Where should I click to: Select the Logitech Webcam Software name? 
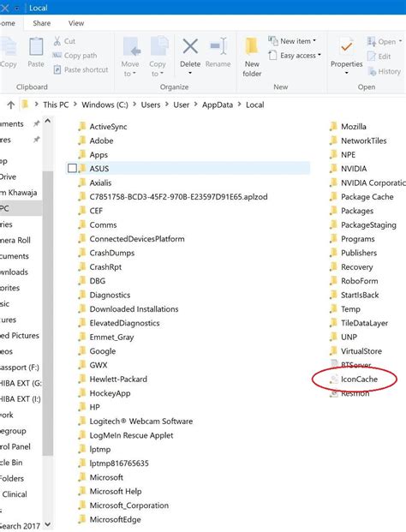click(141, 421)
